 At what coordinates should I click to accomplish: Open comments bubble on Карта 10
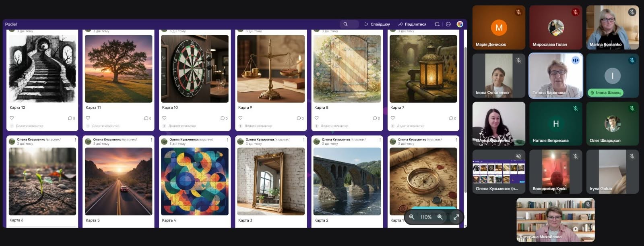tap(224, 118)
